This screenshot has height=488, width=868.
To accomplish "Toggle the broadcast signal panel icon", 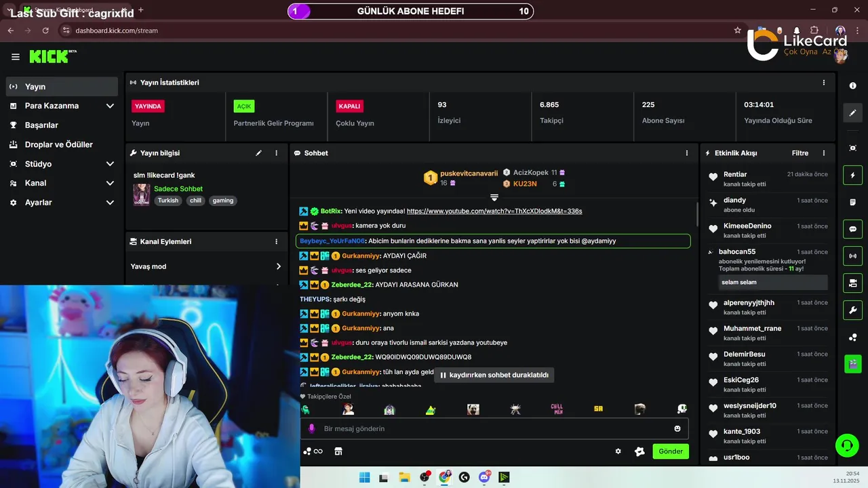I will tap(852, 256).
